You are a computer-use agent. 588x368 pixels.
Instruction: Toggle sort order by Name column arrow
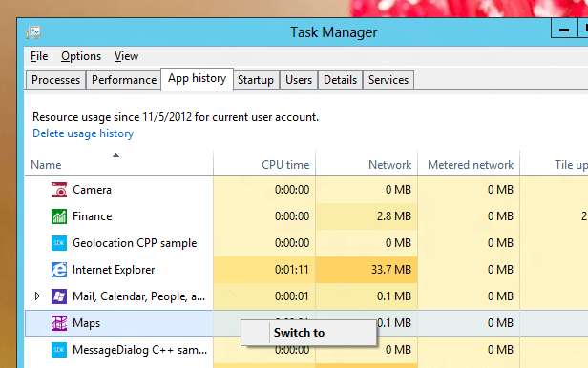pos(115,155)
